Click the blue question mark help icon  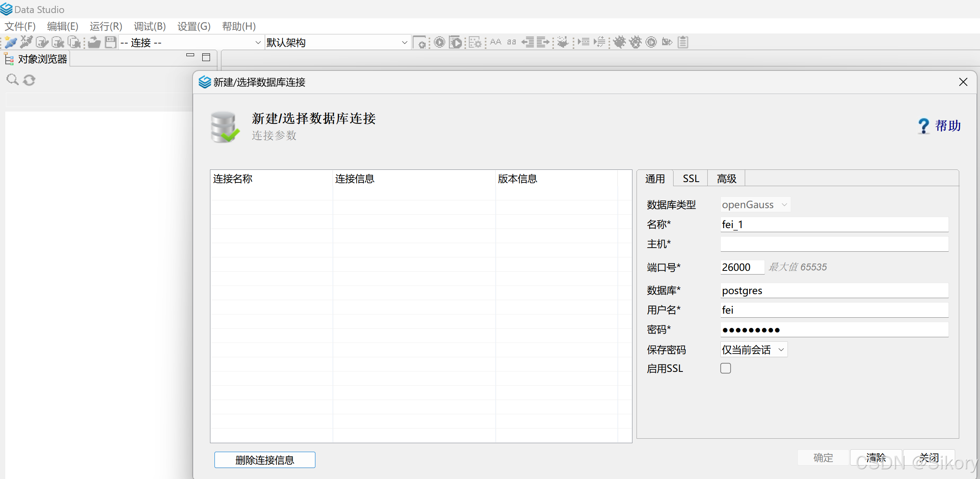923,126
